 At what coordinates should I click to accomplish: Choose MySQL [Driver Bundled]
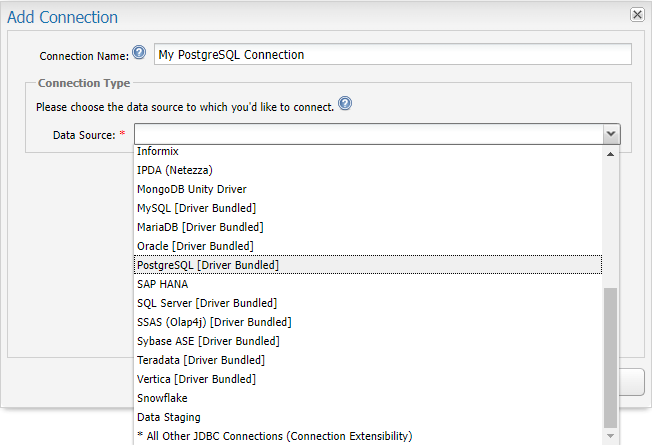click(x=368, y=208)
